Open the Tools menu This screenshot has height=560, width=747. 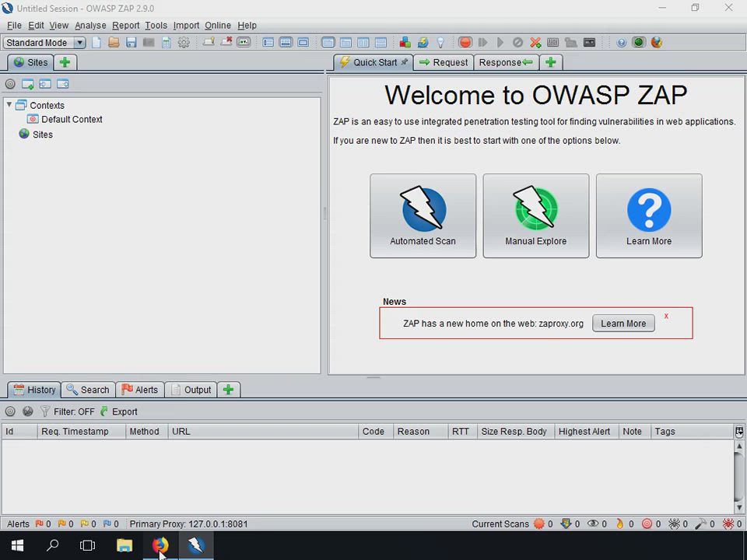(x=156, y=25)
